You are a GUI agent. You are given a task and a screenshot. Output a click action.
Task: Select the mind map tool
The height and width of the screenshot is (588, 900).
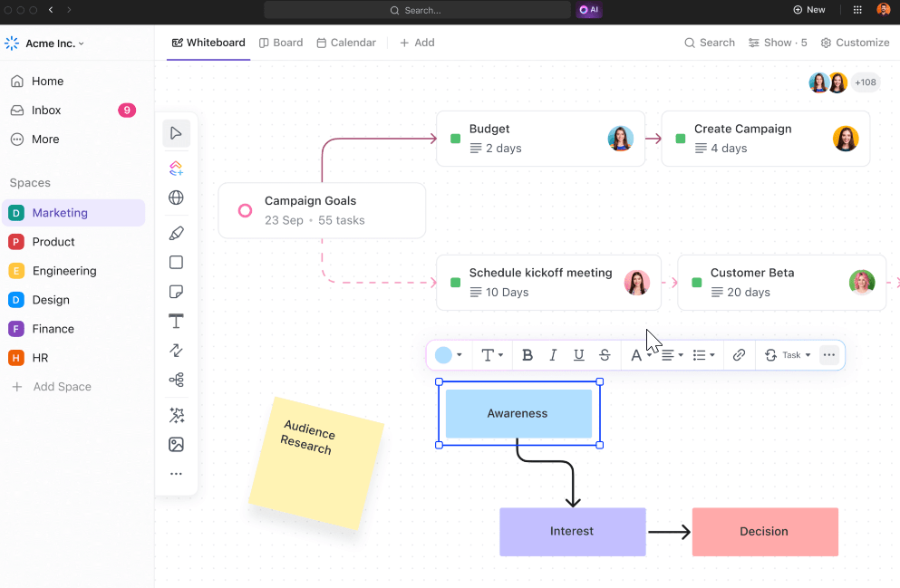[x=176, y=380]
